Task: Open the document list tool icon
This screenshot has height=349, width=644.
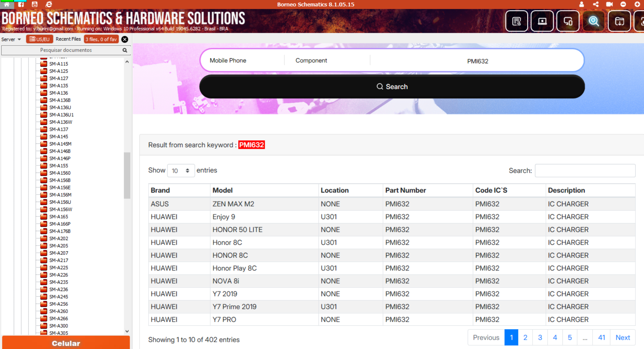Action: click(516, 21)
